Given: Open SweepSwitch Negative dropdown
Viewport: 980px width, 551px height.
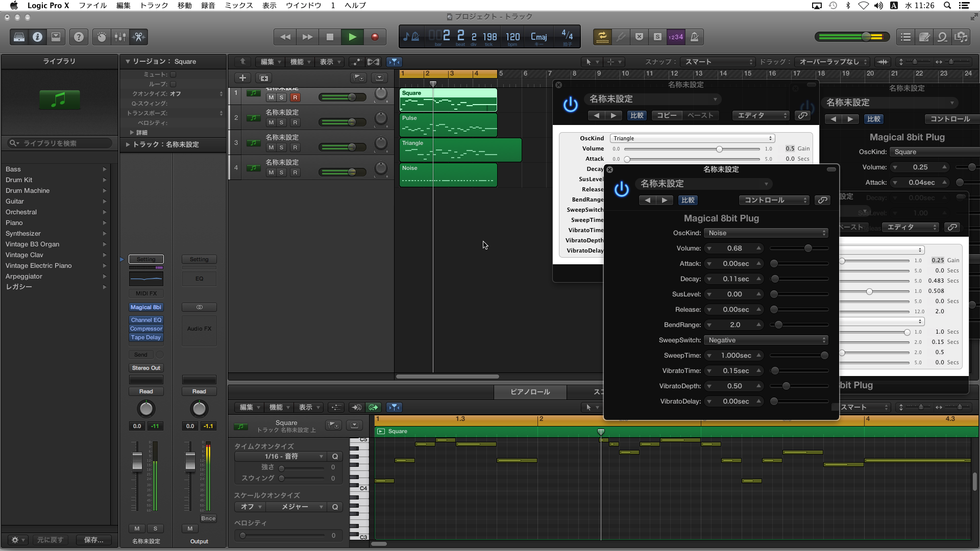Looking at the screenshot, I should tap(766, 340).
